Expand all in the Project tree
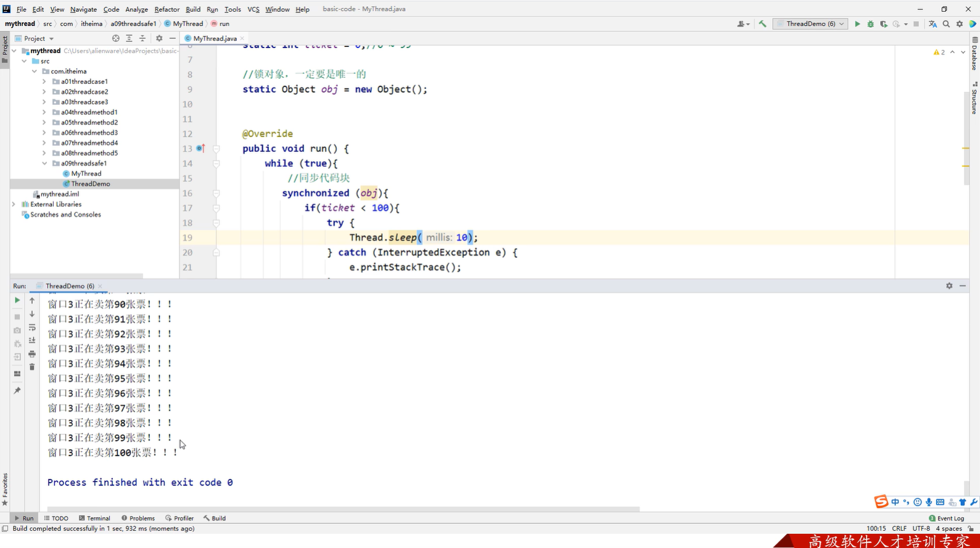Image resolution: width=980 pixels, height=548 pixels. tap(129, 38)
